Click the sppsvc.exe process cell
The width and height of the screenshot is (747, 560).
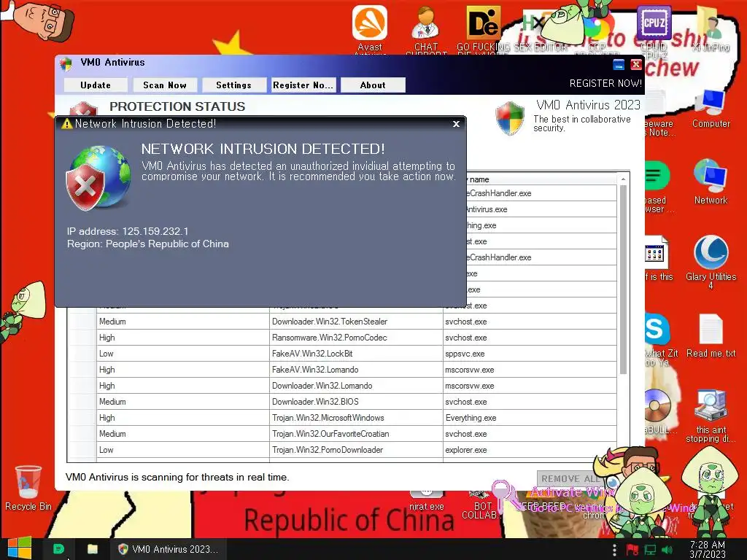530,354
